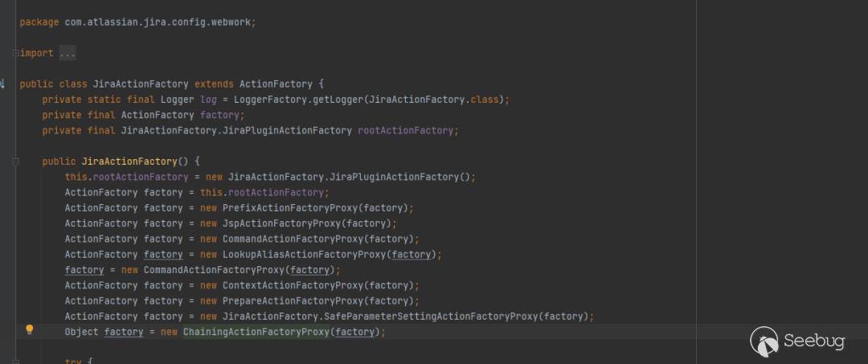Click 'rootActionFactory' in the private field declaration
Image resolution: width=868 pixels, height=364 pixels.
click(406, 131)
